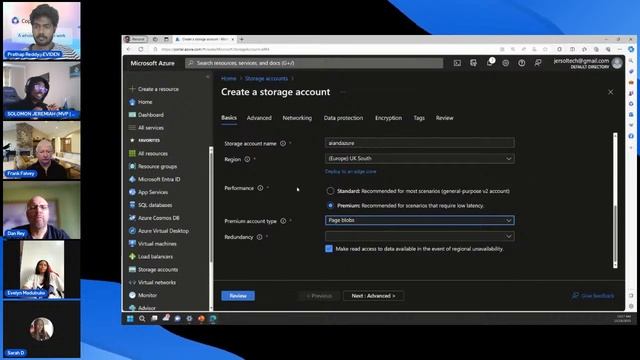
Task: Switch to the Networking tab
Action: point(297,118)
